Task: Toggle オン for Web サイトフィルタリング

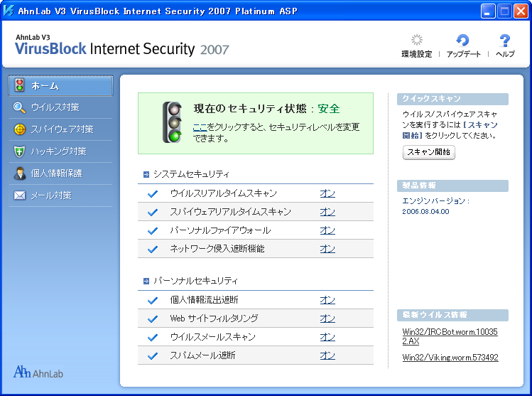Action: point(327,319)
